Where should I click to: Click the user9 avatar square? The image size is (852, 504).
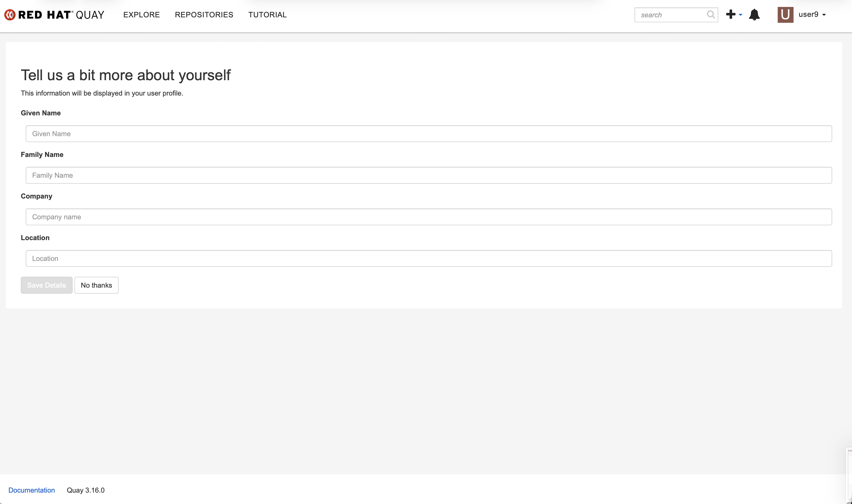click(x=785, y=15)
